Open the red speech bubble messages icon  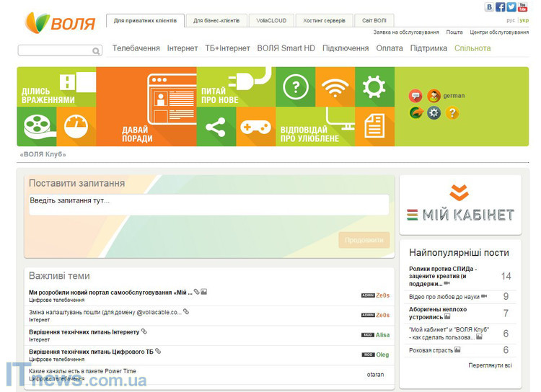415,95
